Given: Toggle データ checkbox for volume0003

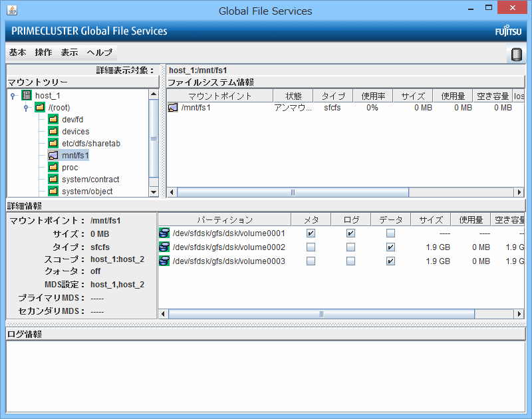Looking at the screenshot, I should point(390,261).
